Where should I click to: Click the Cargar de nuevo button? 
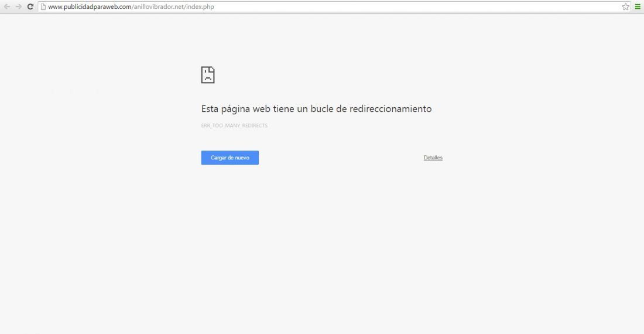[230, 158]
